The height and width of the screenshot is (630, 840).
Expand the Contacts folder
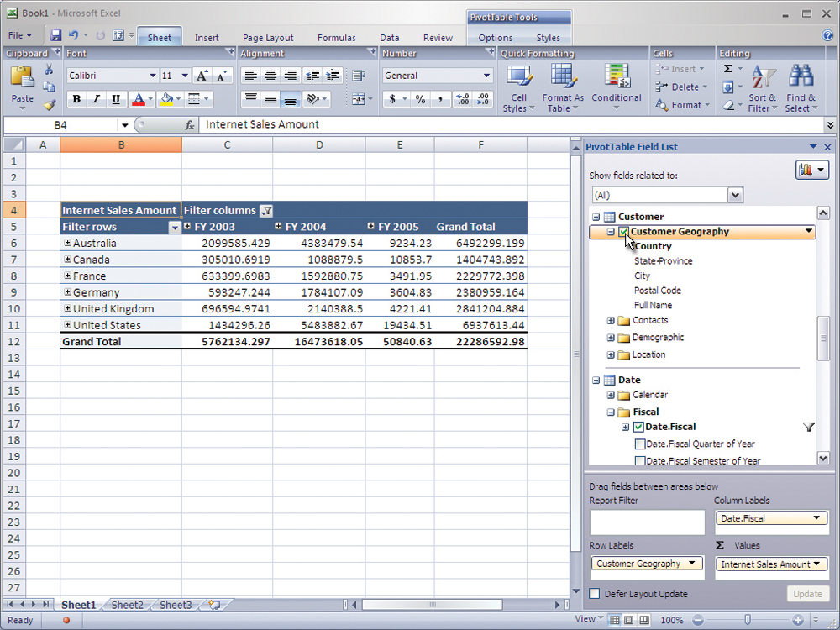[x=610, y=320]
